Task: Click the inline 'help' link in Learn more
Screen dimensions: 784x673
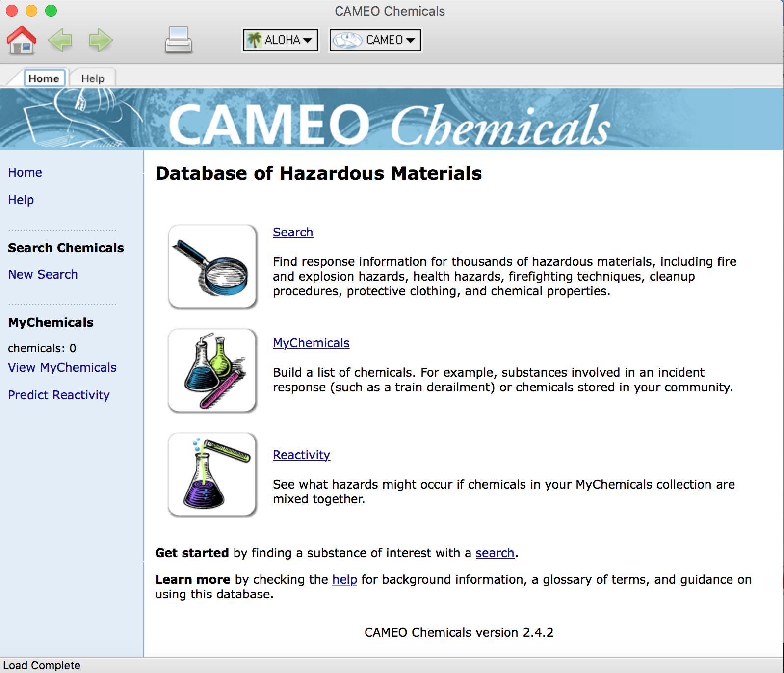Action: pyautogui.click(x=344, y=580)
